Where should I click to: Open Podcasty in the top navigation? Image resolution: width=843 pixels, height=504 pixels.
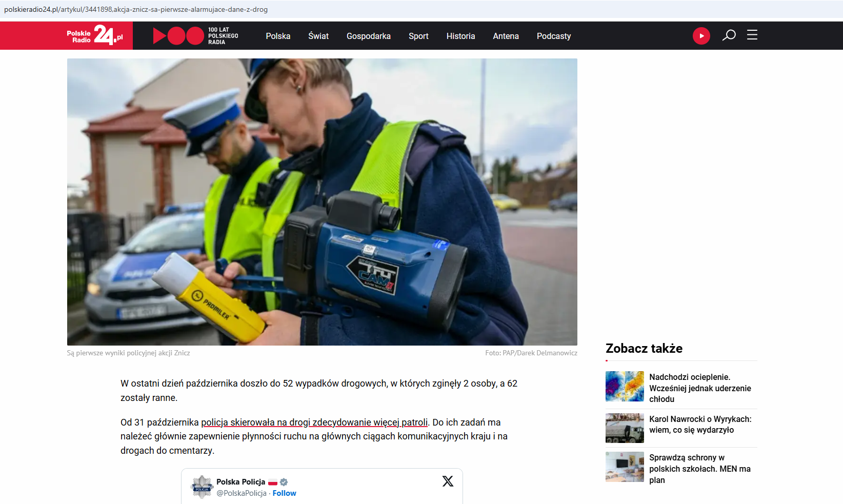(554, 36)
